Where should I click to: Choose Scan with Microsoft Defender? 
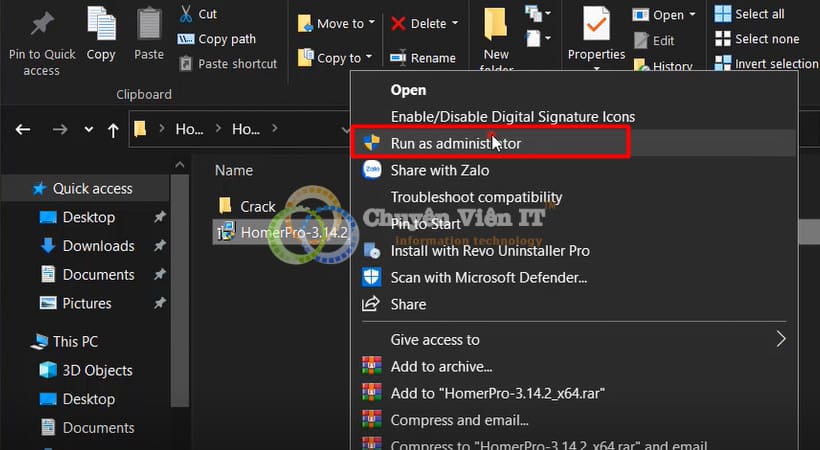pyautogui.click(x=574, y=277)
